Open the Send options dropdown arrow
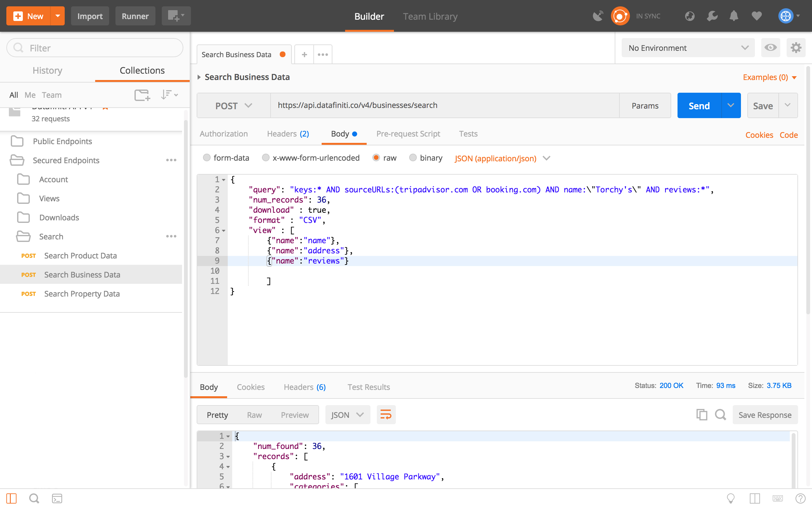Viewport: 812px width, 508px height. coord(731,105)
